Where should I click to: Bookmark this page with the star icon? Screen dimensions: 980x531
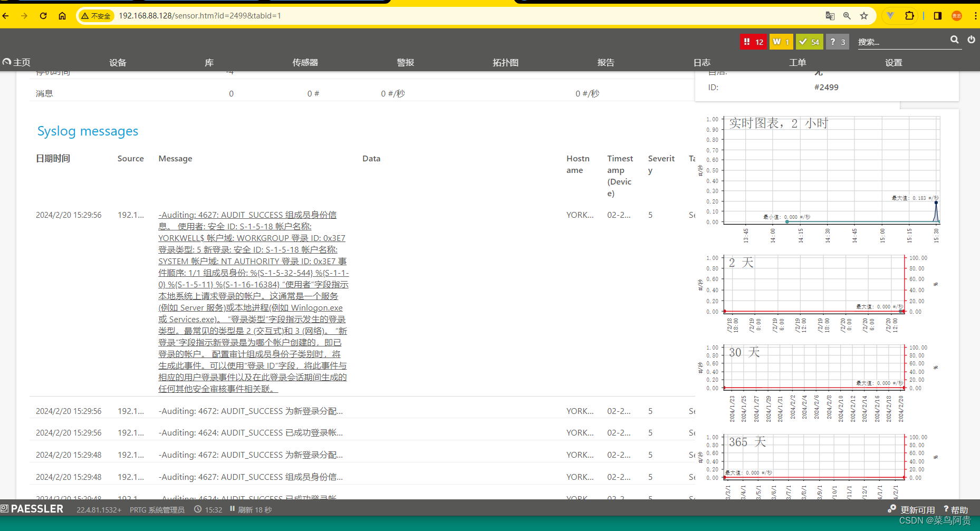864,16
